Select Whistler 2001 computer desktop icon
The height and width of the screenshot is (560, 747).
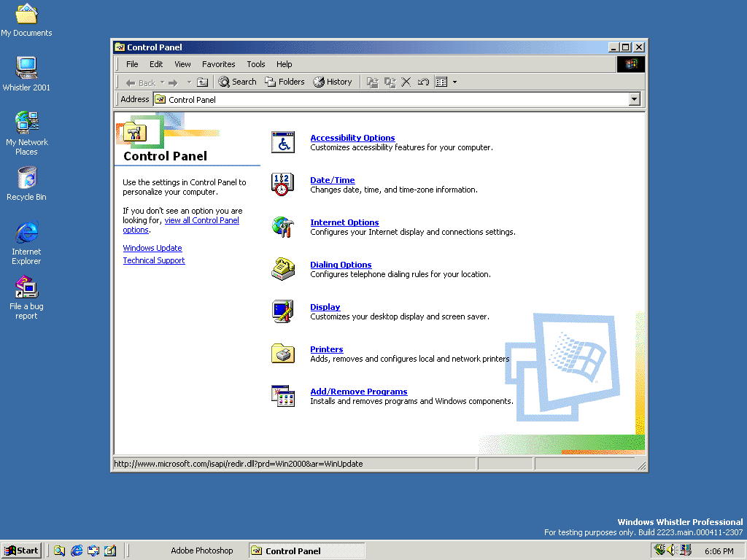click(26, 74)
